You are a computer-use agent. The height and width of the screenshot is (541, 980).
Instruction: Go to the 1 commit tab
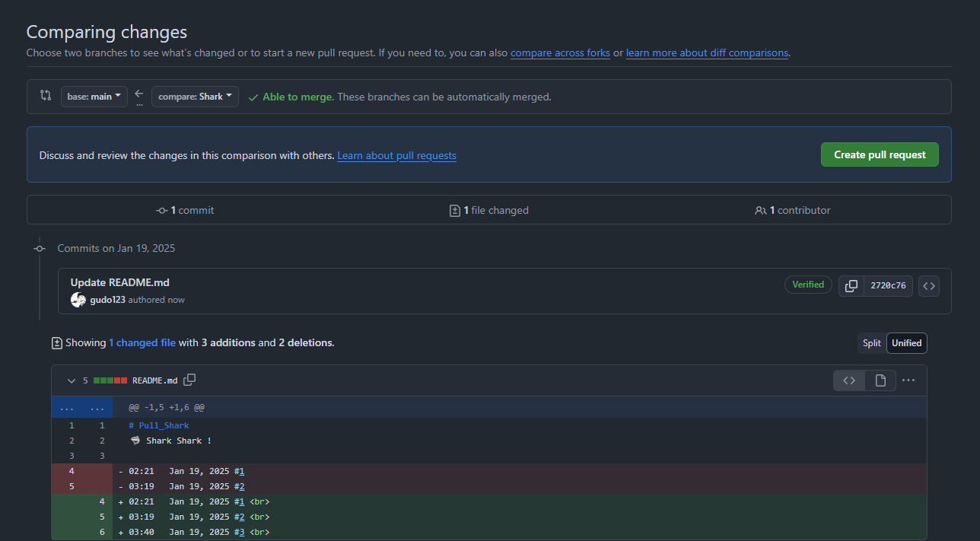coord(185,210)
